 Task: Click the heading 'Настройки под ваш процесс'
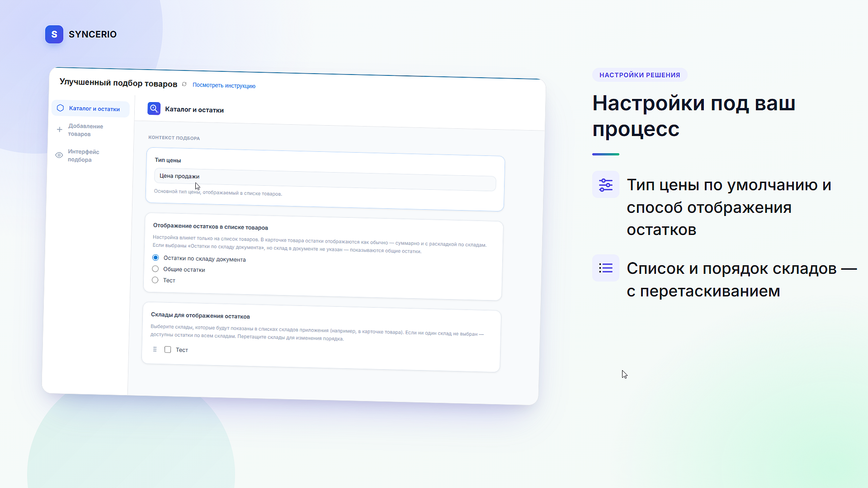(694, 116)
